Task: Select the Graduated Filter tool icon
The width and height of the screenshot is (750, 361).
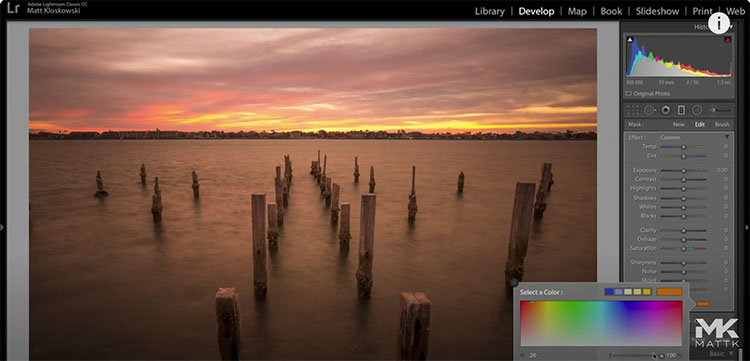Action: tap(681, 110)
